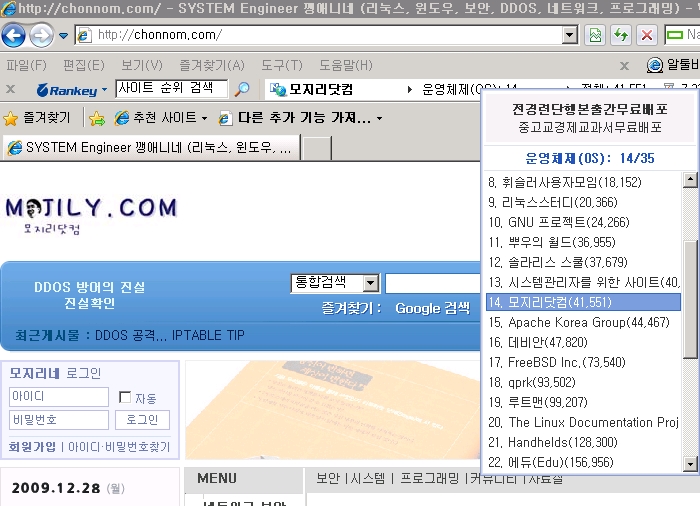
Task: Go back with the browser Back arrow
Action: tap(13, 35)
